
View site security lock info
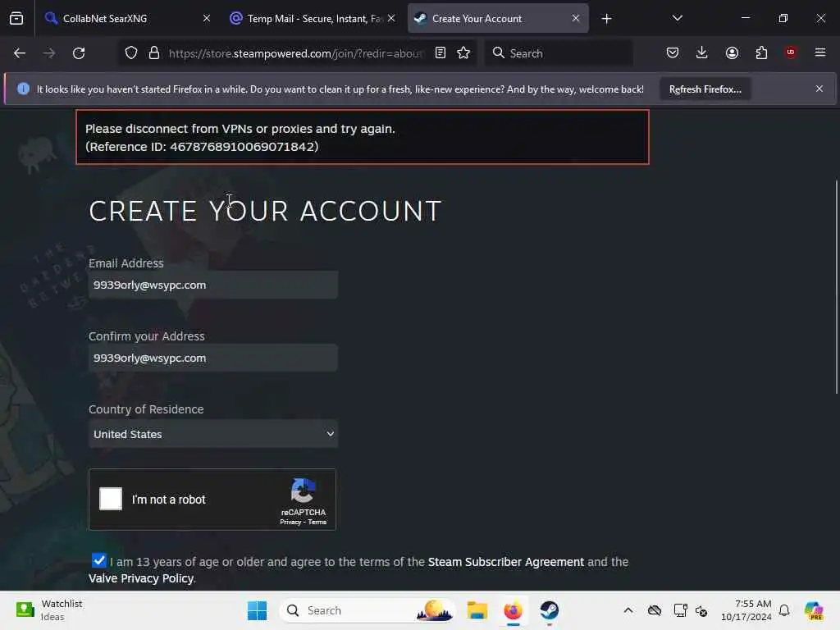pos(154,53)
